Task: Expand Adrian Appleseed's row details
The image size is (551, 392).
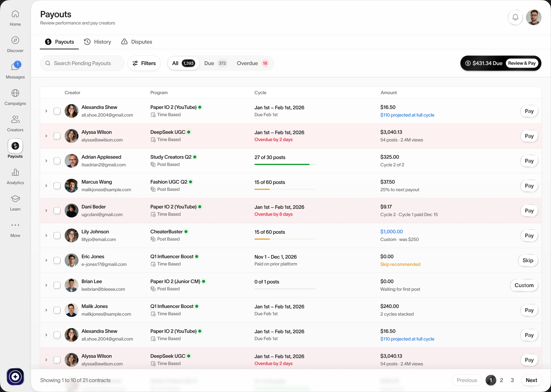Action: pos(46,161)
